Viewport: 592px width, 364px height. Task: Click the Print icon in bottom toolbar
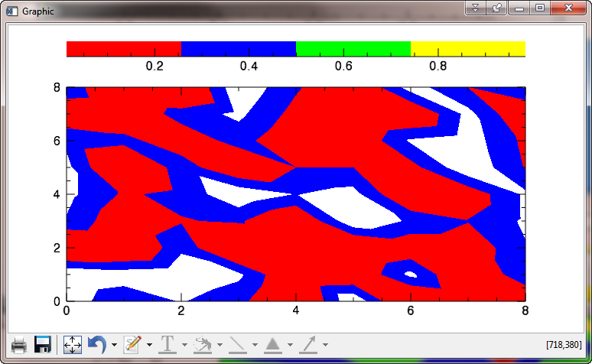click(x=19, y=345)
